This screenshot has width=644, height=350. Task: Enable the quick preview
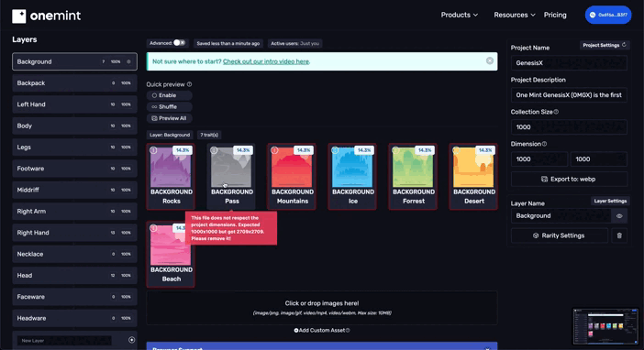click(169, 95)
